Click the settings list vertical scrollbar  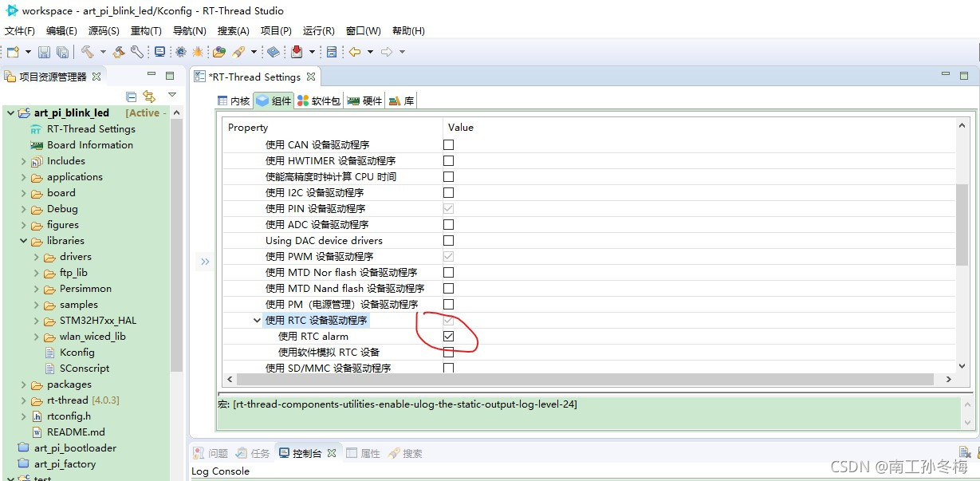pyautogui.click(x=962, y=225)
